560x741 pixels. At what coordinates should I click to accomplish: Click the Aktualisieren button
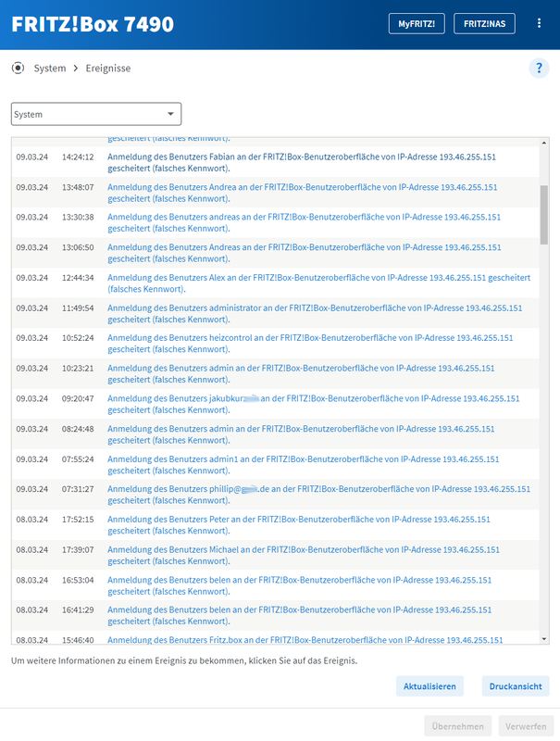pyautogui.click(x=429, y=686)
